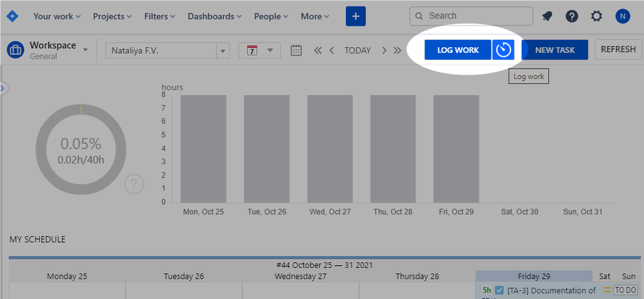This screenshot has width=644, height=299.
Task: Expand the Workspace General dropdown
Action: point(85,50)
